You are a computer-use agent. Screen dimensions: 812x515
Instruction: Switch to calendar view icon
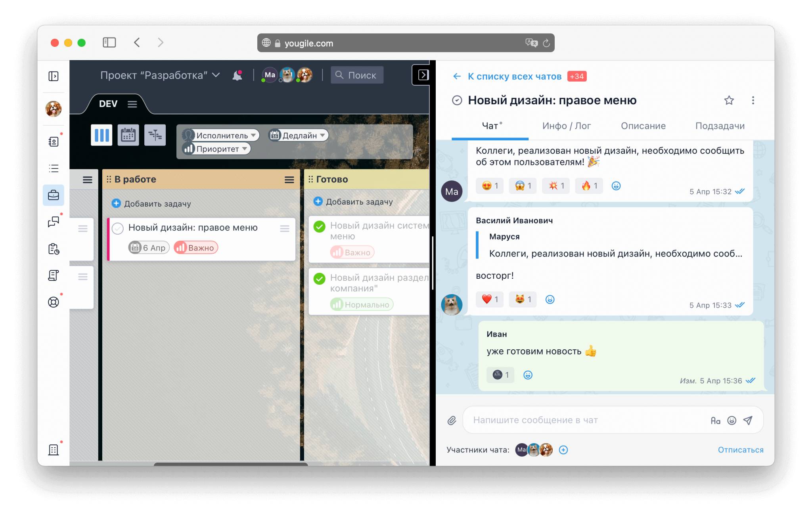[128, 135]
